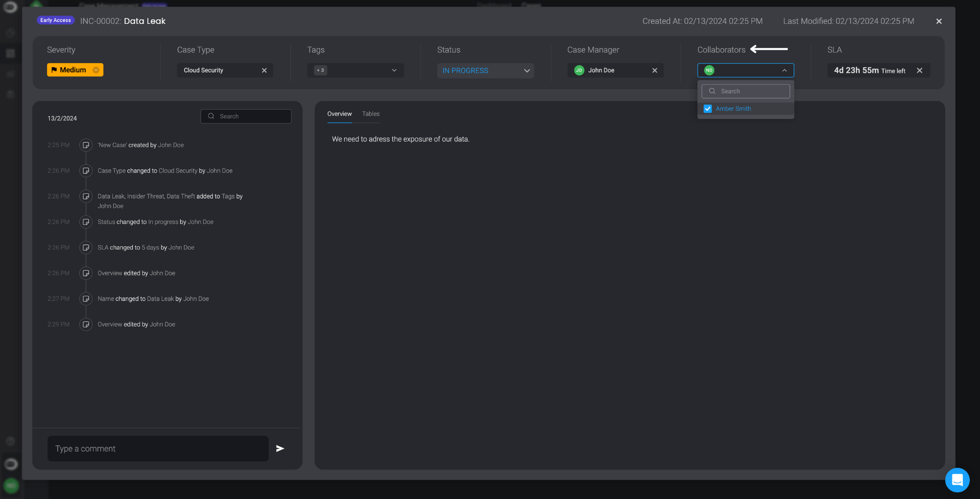Screen dimensions: 980x499
Task: Click the Name changed note icon
Action: pyautogui.click(x=86, y=299)
